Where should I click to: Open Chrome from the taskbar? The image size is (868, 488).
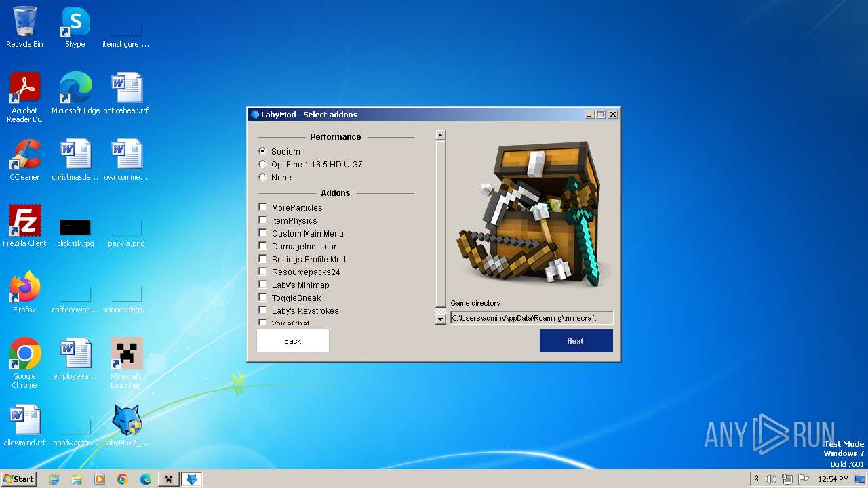pyautogui.click(x=123, y=479)
